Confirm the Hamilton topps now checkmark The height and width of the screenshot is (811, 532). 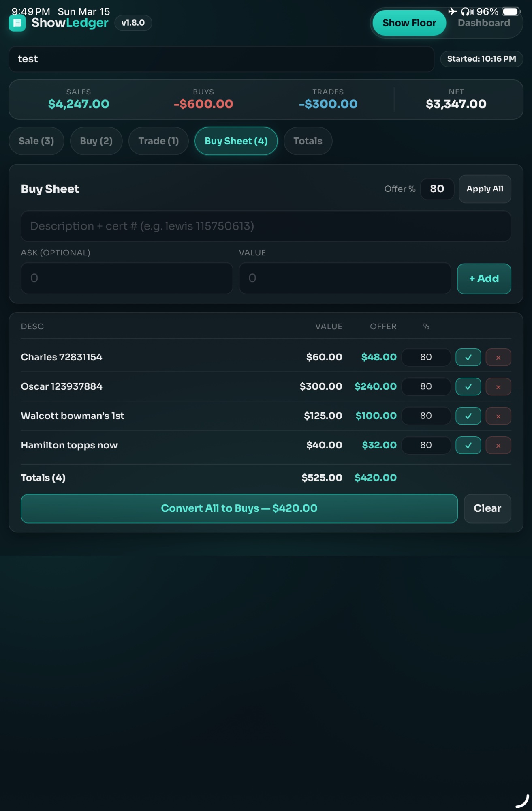pos(468,445)
